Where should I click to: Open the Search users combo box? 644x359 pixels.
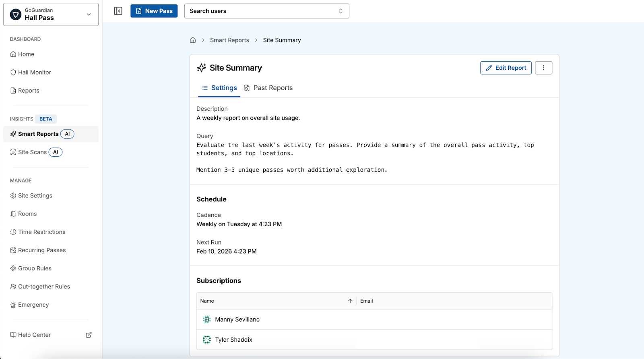[x=266, y=11]
